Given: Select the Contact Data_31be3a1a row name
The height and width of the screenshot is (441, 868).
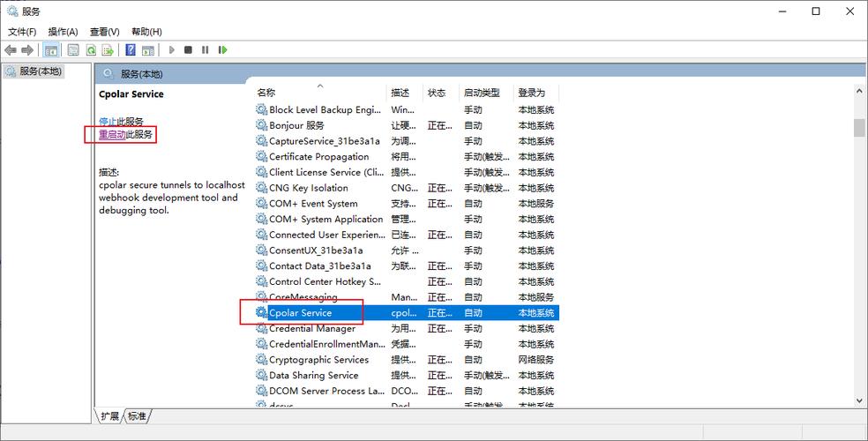Looking at the screenshot, I should 320,266.
